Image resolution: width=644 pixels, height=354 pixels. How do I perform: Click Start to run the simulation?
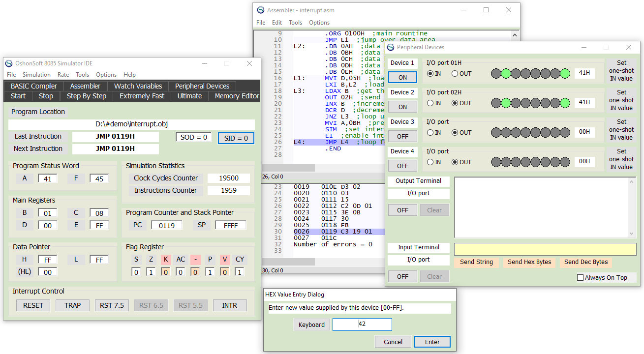tap(18, 96)
